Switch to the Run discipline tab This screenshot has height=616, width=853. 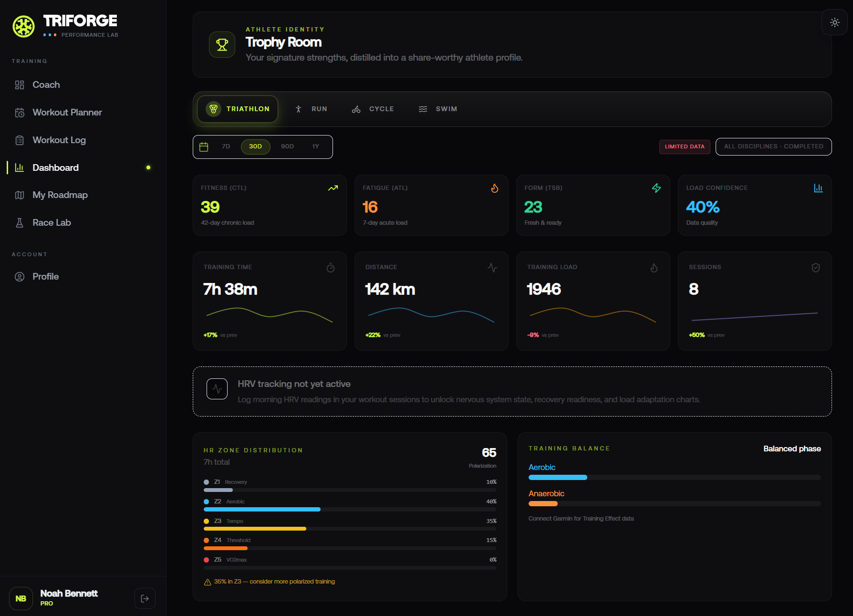coord(311,109)
